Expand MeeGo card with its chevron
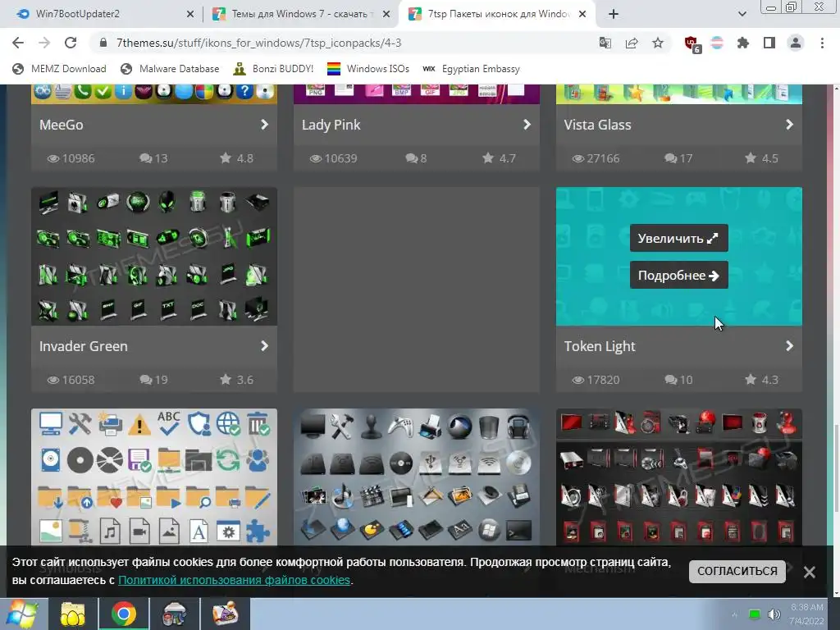 click(x=264, y=125)
